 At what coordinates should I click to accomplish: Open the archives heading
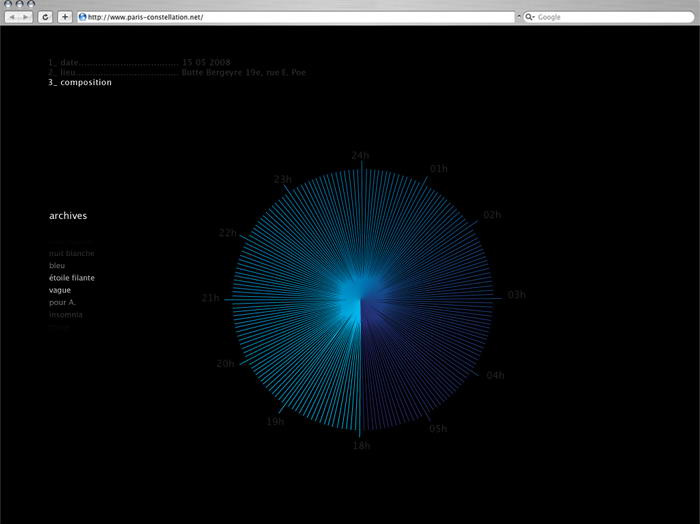pos(68,215)
